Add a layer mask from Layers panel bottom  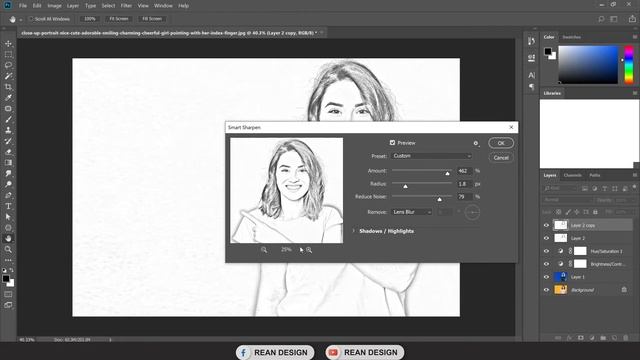click(x=581, y=338)
